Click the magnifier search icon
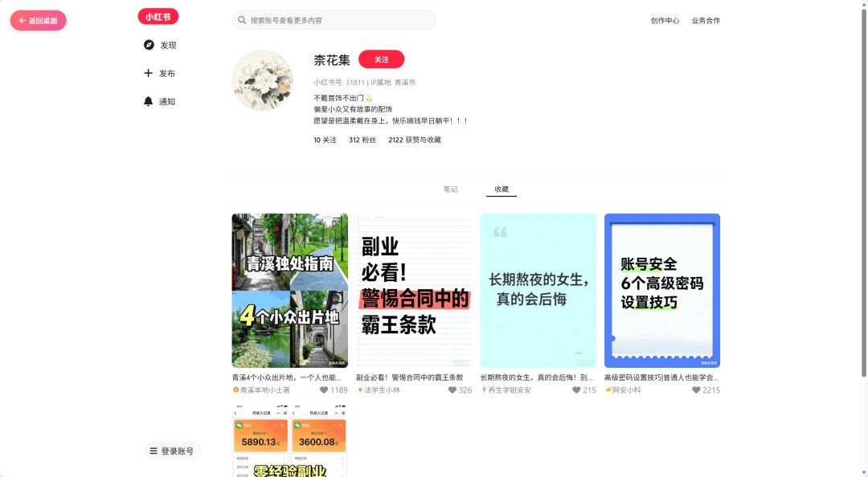The height and width of the screenshot is (477, 868). (242, 20)
